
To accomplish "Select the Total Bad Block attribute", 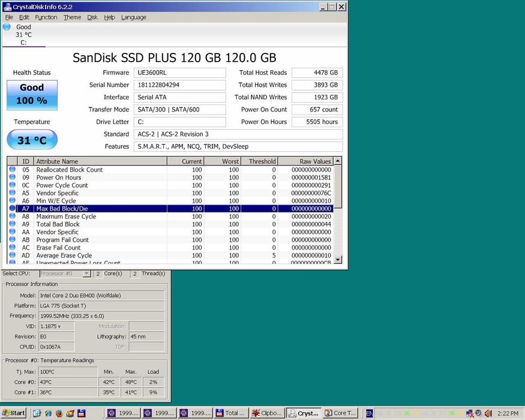I will [x=170, y=224].
